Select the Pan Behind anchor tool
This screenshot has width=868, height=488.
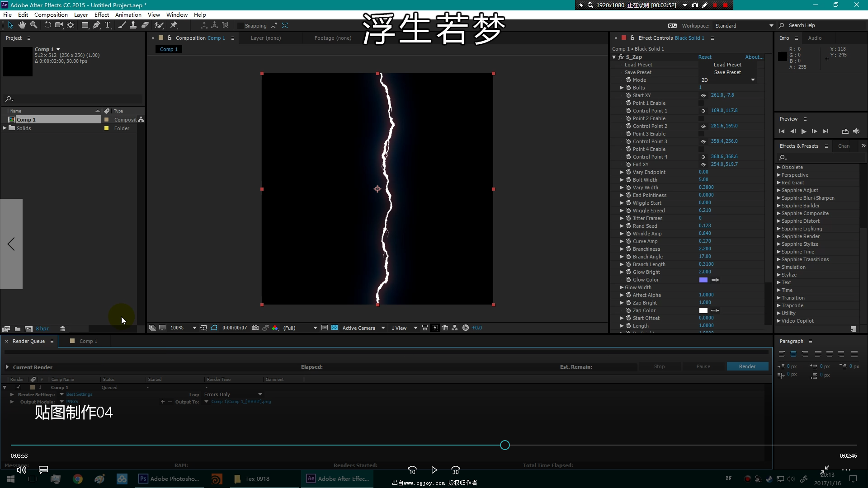click(x=71, y=25)
